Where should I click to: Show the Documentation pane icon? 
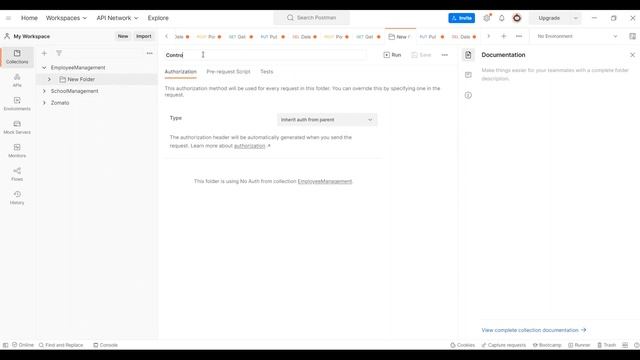[x=468, y=55]
